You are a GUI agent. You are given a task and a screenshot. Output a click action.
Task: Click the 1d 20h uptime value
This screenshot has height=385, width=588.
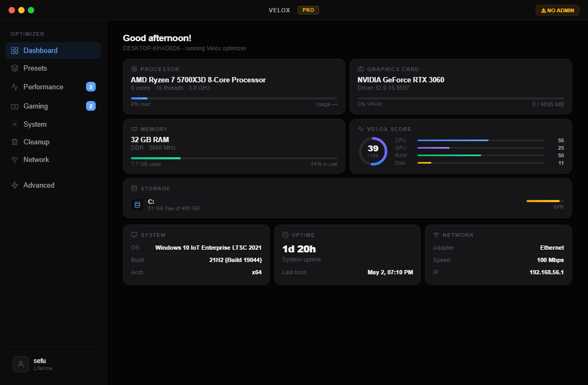299,249
